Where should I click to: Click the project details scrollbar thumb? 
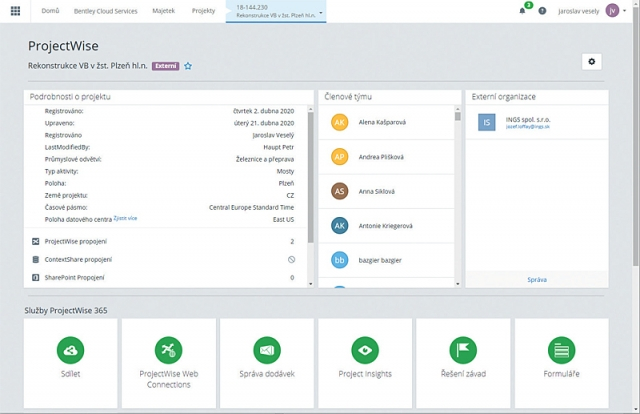(311, 178)
